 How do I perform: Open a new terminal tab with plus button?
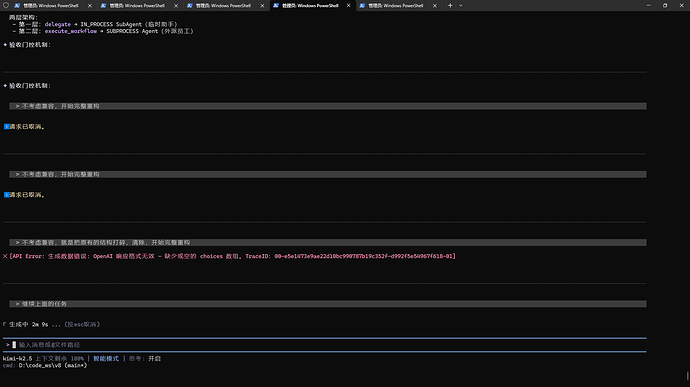[x=450, y=6]
